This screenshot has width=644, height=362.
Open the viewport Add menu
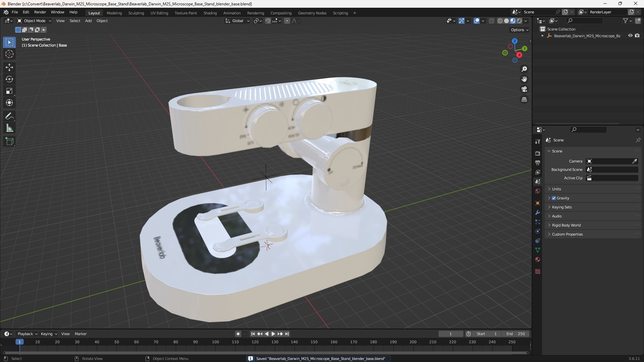(88, 21)
